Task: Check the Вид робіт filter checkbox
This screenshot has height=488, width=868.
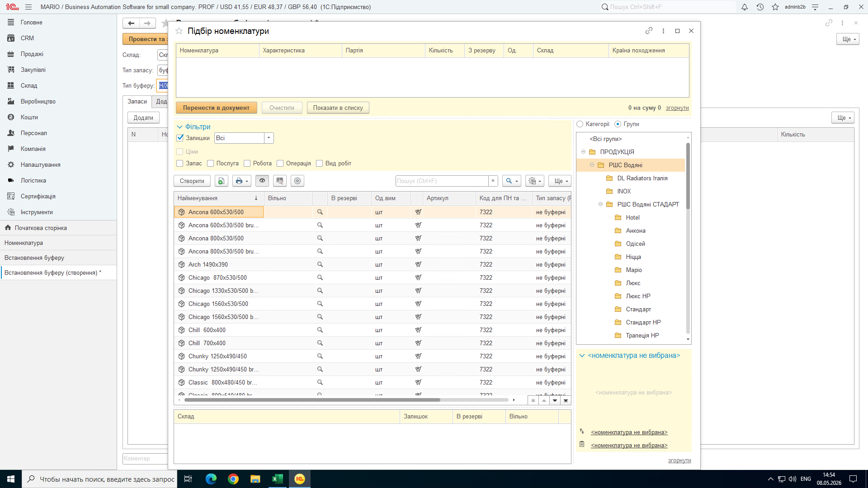Action: click(x=319, y=163)
